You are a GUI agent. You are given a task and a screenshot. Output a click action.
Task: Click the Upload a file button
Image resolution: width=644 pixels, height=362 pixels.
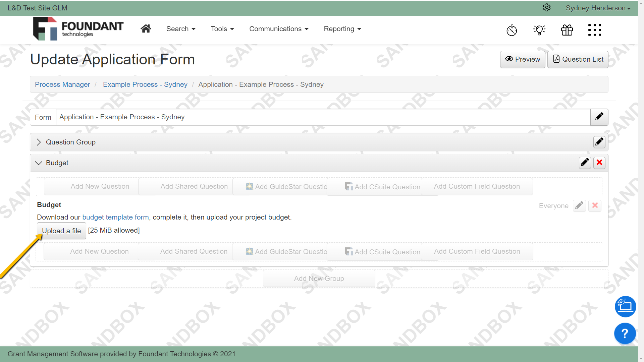[x=61, y=231]
